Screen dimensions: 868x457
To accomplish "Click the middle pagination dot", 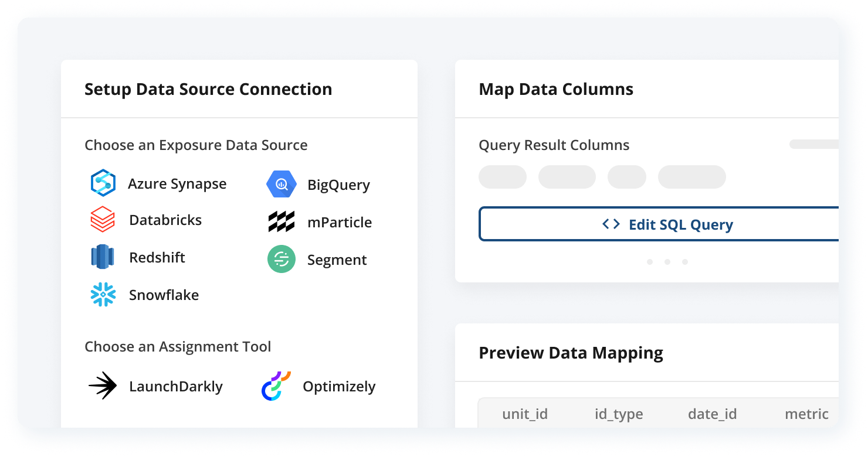I will click(667, 262).
